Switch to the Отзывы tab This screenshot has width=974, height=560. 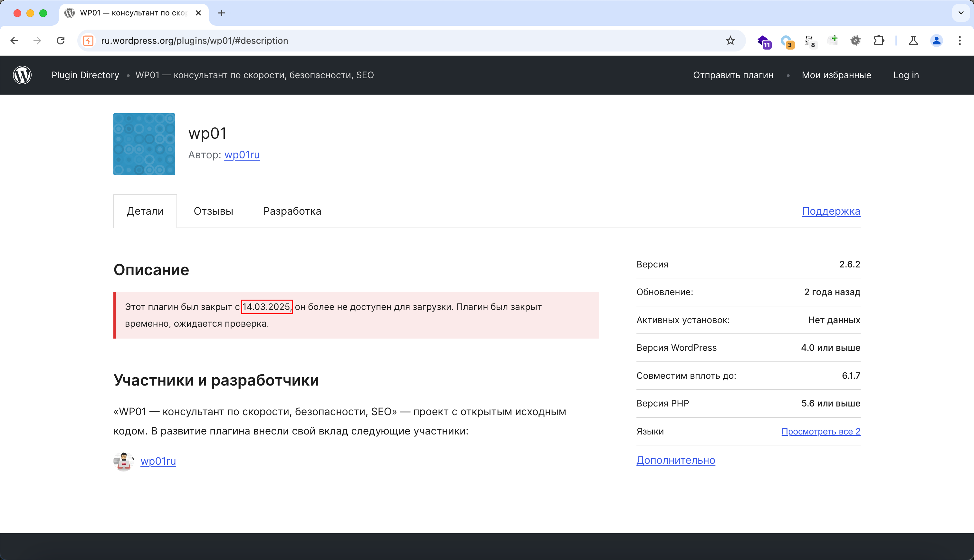pyautogui.click(x=214, y=211)
